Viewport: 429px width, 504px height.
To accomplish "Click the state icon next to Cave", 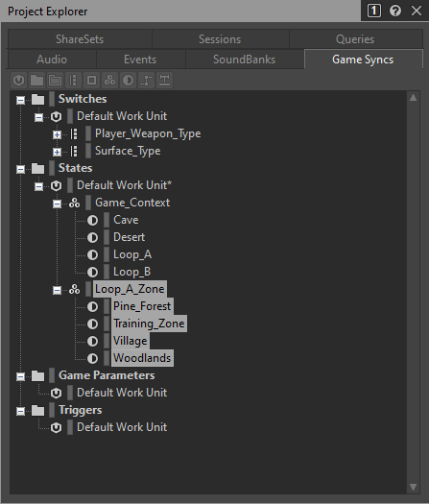I will point(92,220).
